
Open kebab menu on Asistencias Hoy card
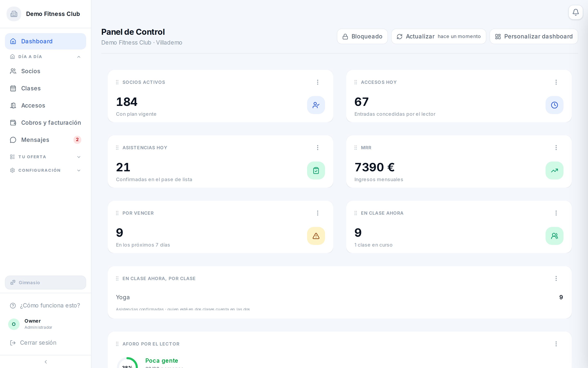coord(317,148)
